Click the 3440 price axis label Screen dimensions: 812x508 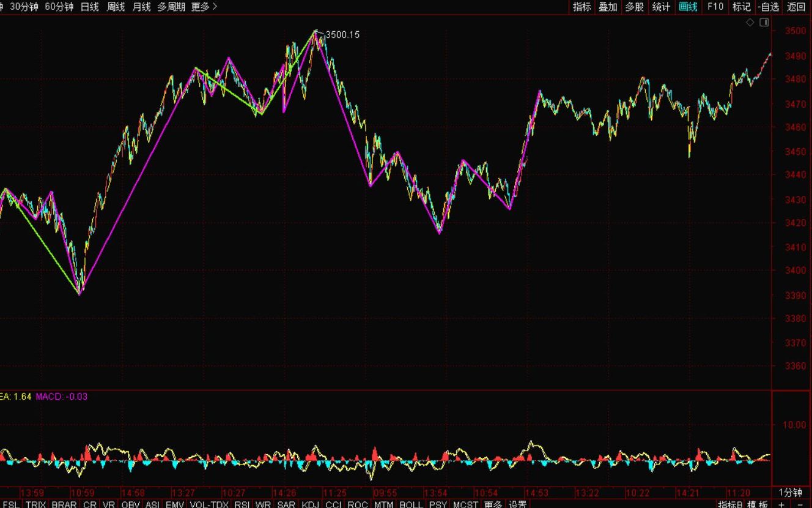(795, 176)
